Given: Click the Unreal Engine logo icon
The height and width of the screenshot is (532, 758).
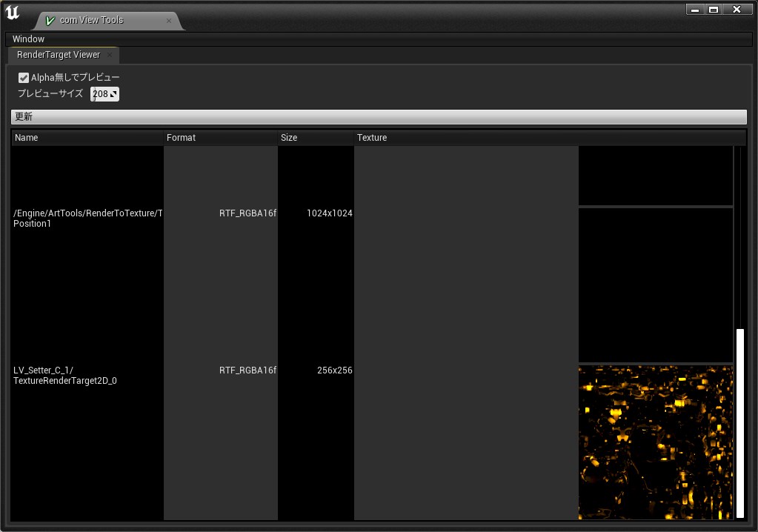Looking at the screenshot, I should pos(13,13).
